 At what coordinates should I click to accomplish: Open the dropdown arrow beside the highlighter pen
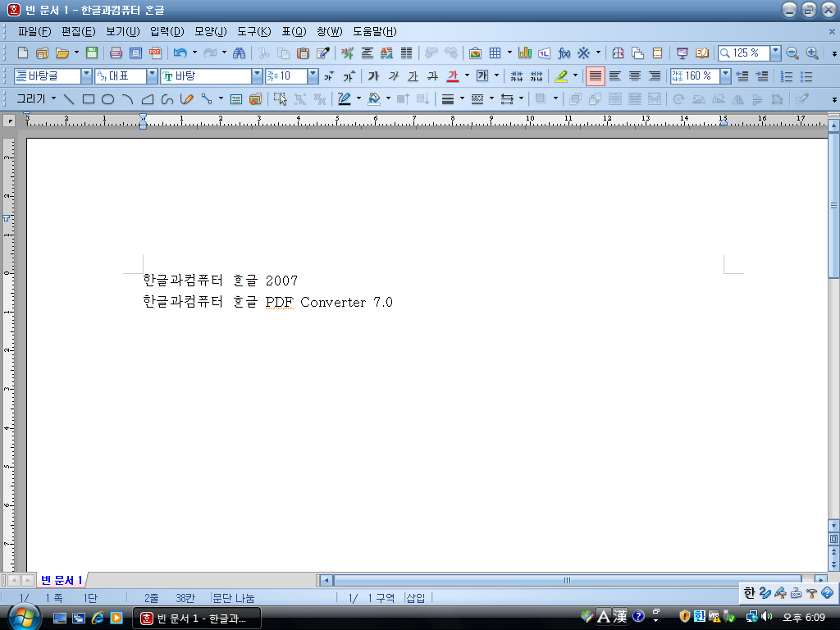coord(575,75)
